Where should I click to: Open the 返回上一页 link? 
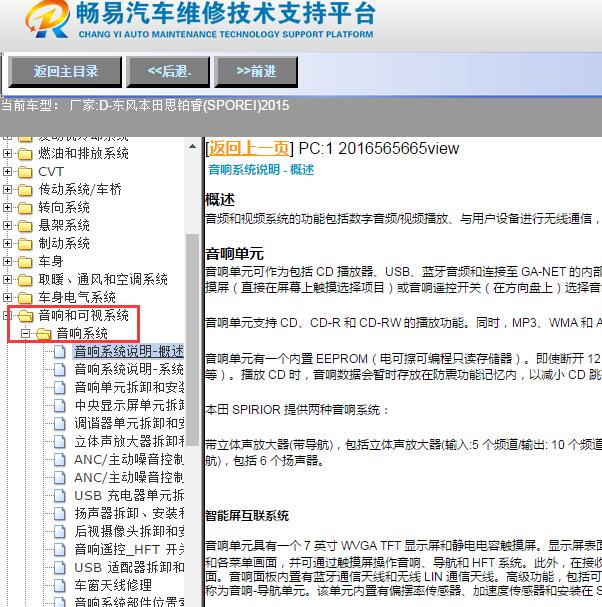[x=249, y=149]
